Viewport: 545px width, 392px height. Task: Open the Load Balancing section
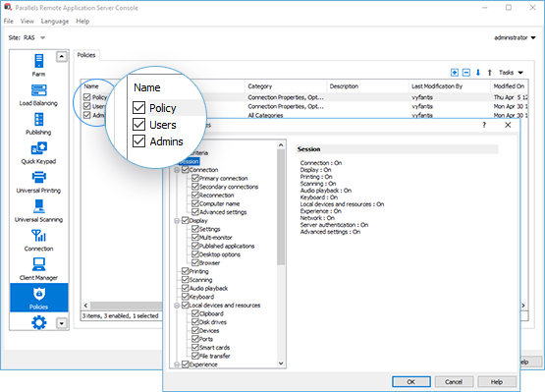click(x=38, y=95)
